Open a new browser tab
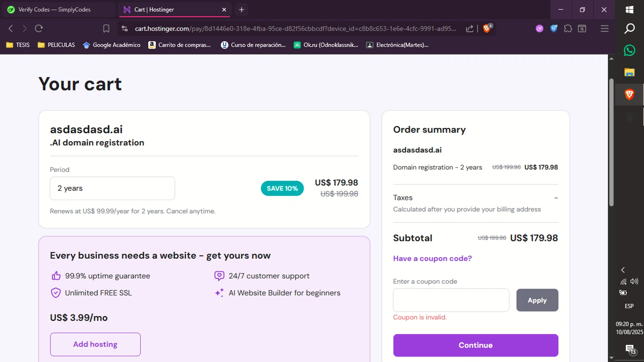 (241, 9)
